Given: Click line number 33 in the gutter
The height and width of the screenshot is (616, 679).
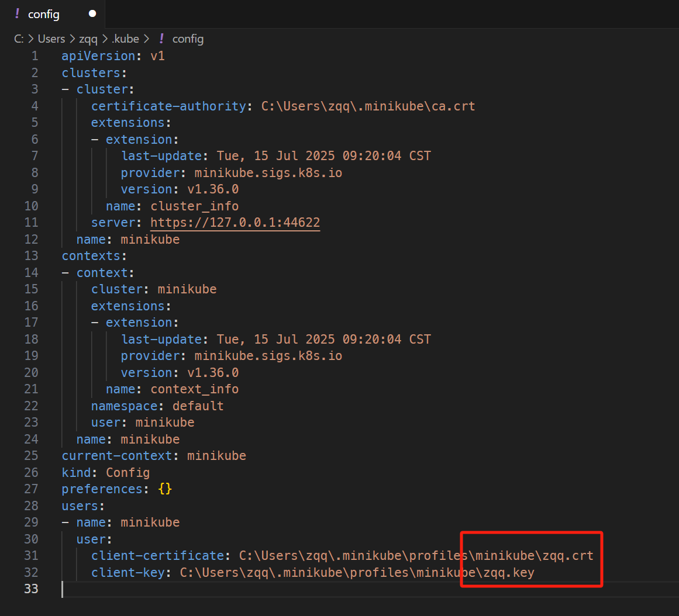Looking at the screenshot, I should click(31, 589).
